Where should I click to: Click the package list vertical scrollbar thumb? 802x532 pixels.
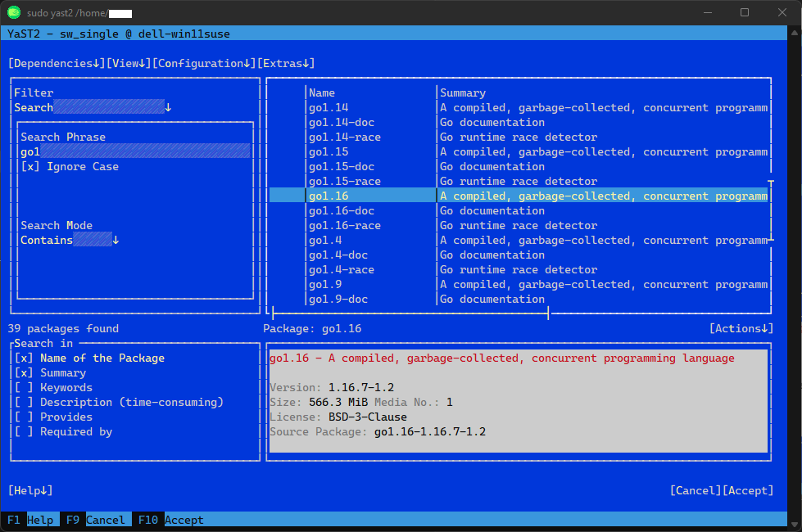(771, 210)
